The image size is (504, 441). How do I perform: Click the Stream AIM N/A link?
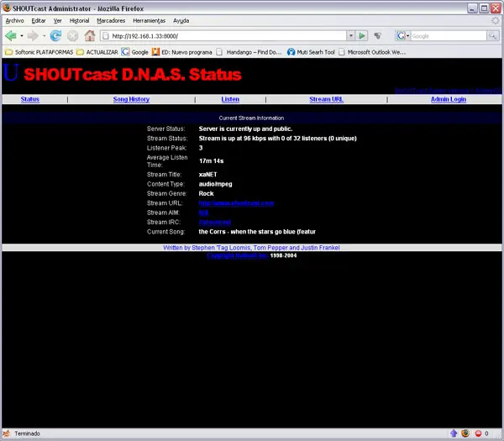coord(203,213)
